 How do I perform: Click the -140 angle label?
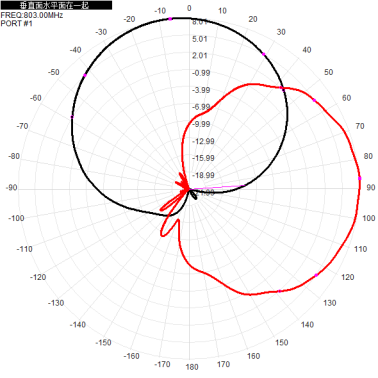(x=78, y=325)
